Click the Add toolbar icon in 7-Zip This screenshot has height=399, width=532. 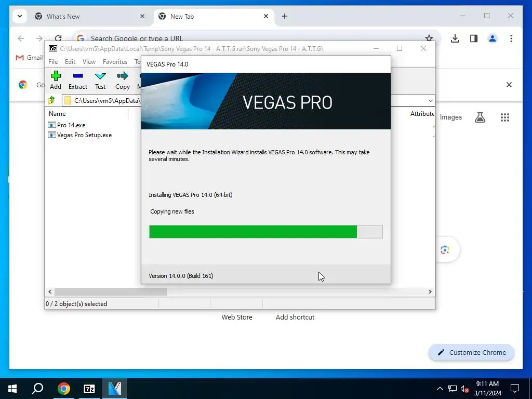pyautogui.click(x=56, y=81)
